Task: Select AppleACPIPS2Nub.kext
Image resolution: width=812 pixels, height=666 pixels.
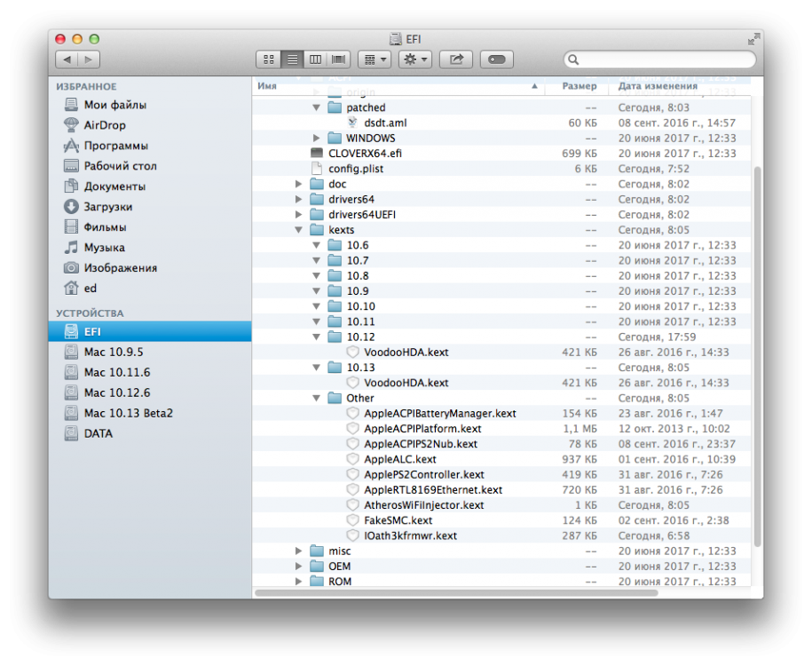Action: pyautogui.click(x=501, y=444)
